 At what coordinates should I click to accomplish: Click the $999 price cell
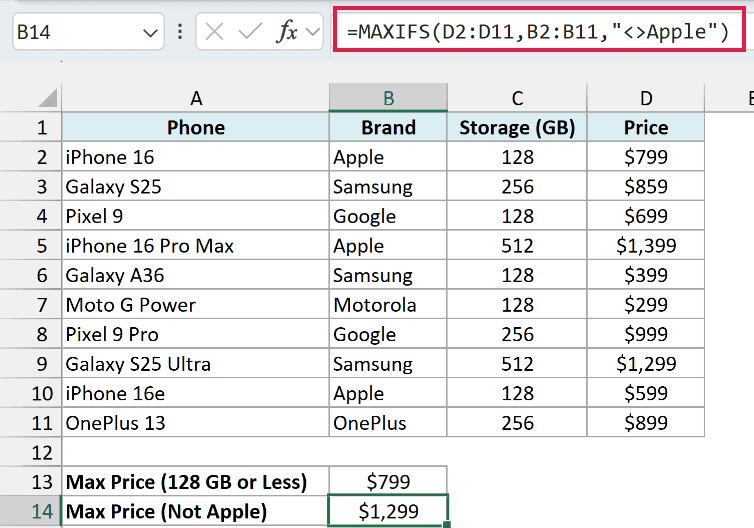(646, 334)
